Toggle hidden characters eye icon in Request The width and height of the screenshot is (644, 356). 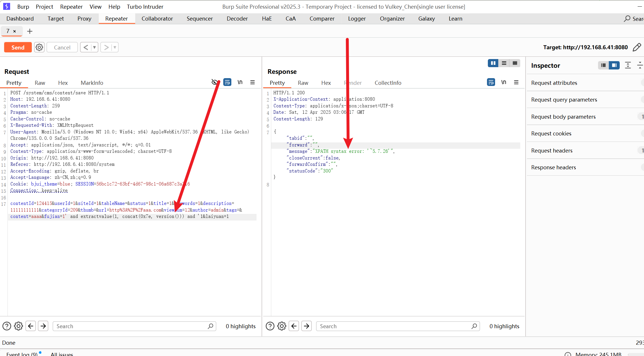[x=215, y=82]
